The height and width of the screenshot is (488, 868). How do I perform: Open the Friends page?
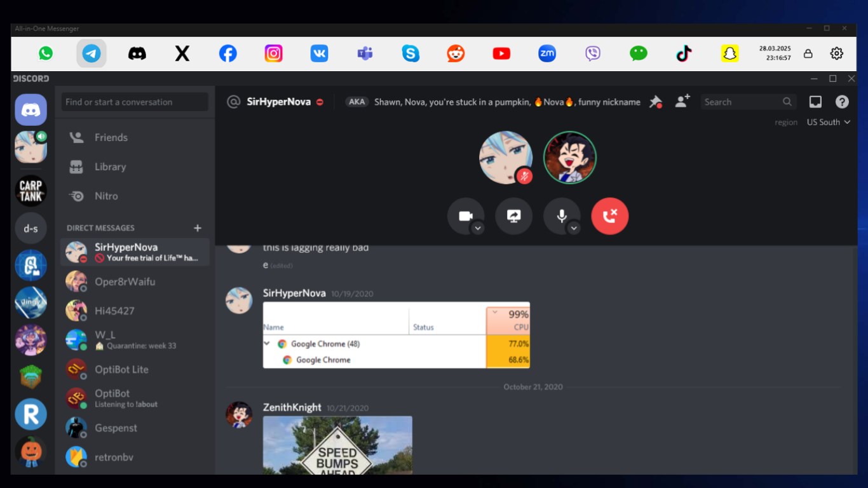(111, 137)
